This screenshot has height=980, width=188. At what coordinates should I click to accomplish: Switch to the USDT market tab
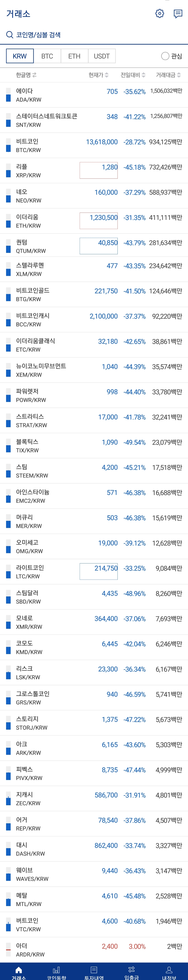(x=102, y=56)
